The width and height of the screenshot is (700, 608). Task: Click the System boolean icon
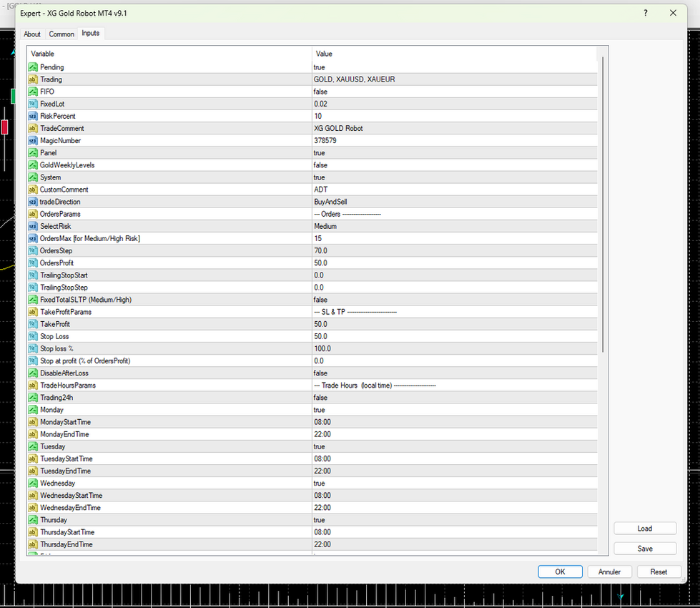coord(33,177)
